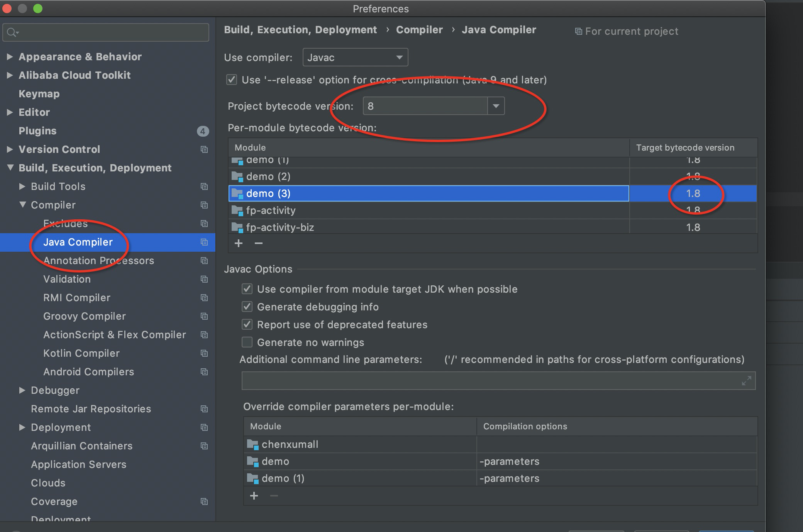Viewport: 803px width, 532px height.
Task: Open the Use compiler Javac dropdown
Action: coord(355,58)
